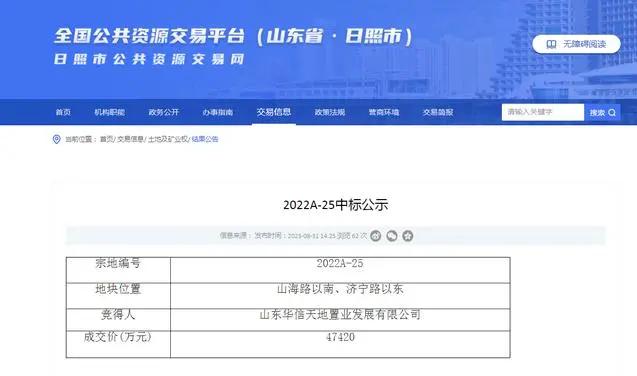Click the magnifier search icon
The width and height of the screenshot is (637, 376).
(612, 112)
